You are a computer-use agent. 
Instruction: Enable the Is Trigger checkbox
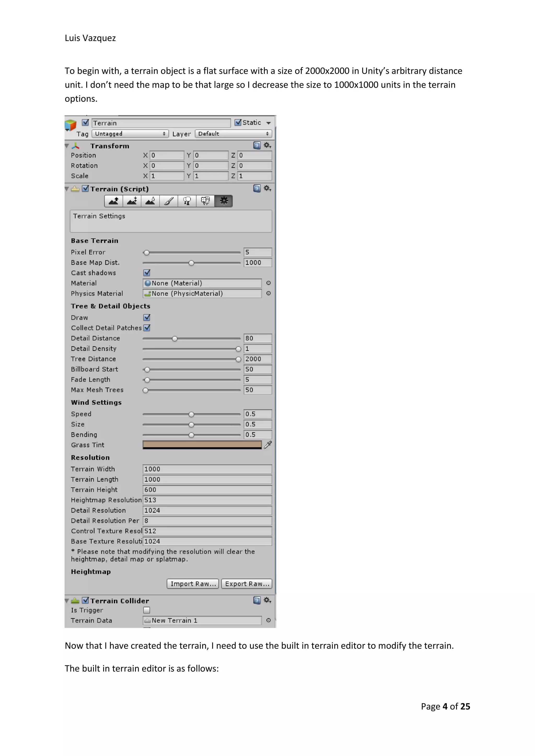[x=147, y=610]
